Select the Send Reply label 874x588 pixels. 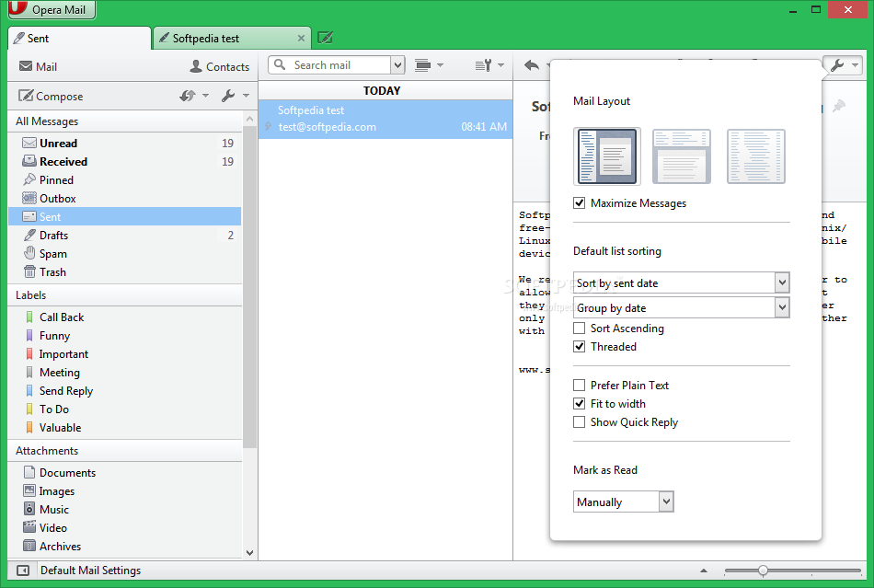coord(125,391)
